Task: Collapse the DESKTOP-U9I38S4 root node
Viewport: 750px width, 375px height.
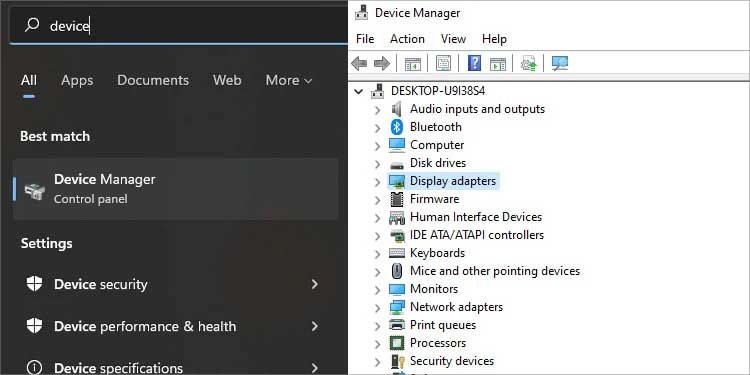Action: click(359, 91)
